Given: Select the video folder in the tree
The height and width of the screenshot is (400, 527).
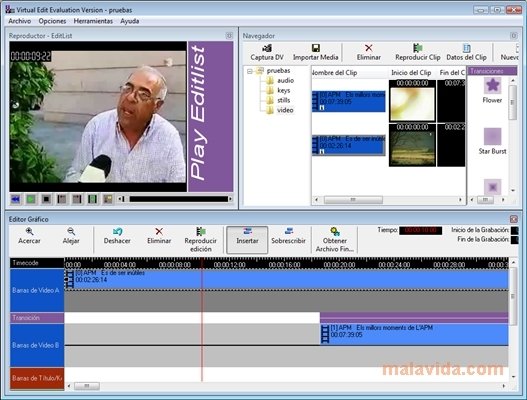Looking at the screenshot, I should (285, 110).
